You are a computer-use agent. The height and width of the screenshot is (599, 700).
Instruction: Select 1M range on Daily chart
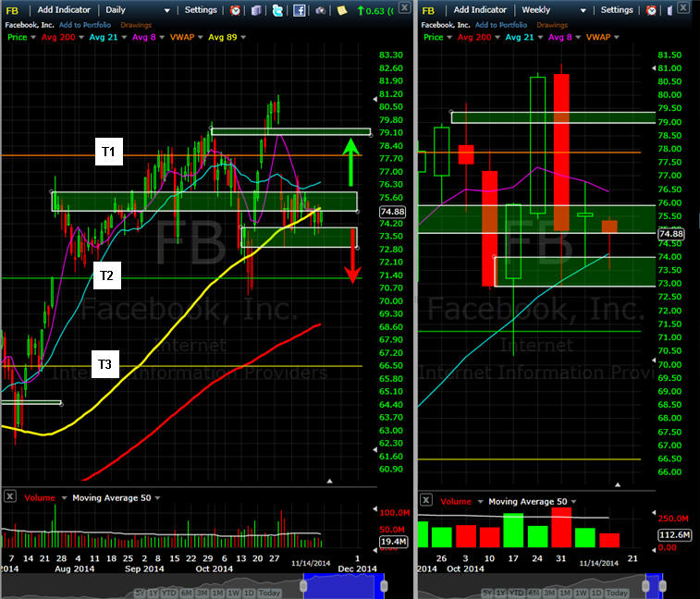217,593
